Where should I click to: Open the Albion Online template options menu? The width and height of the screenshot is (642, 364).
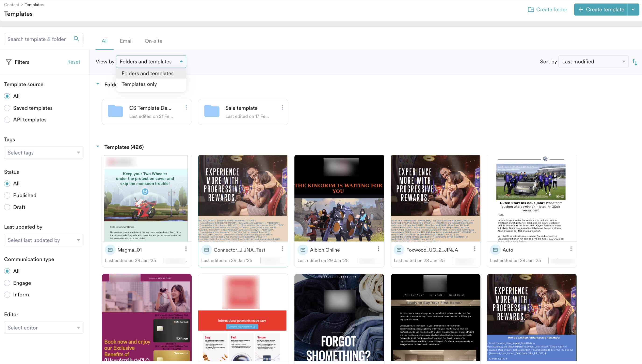tap(378, 249)
